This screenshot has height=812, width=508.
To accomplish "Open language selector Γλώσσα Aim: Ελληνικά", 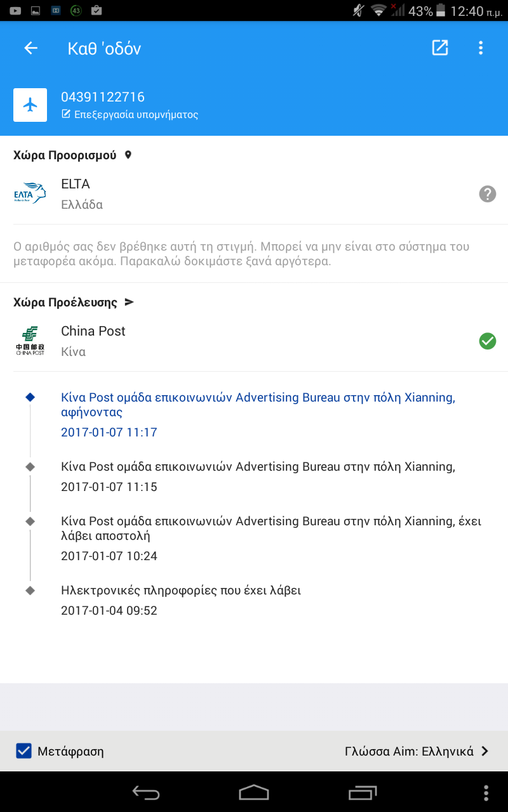I will [x=410, y=751].
